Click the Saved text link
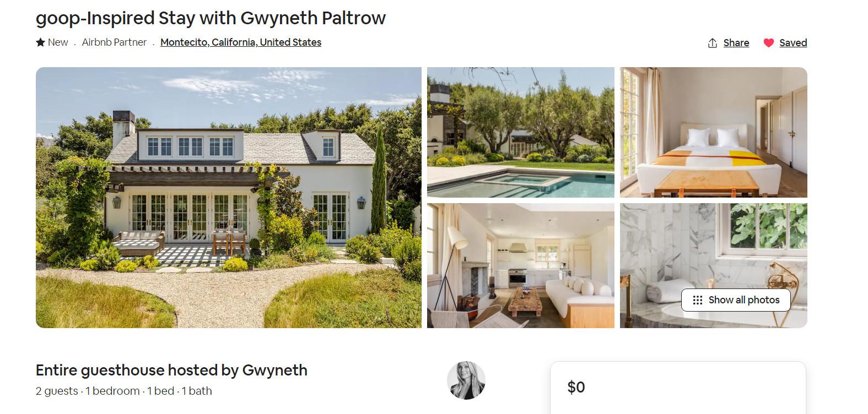 (x=793, y=43)
